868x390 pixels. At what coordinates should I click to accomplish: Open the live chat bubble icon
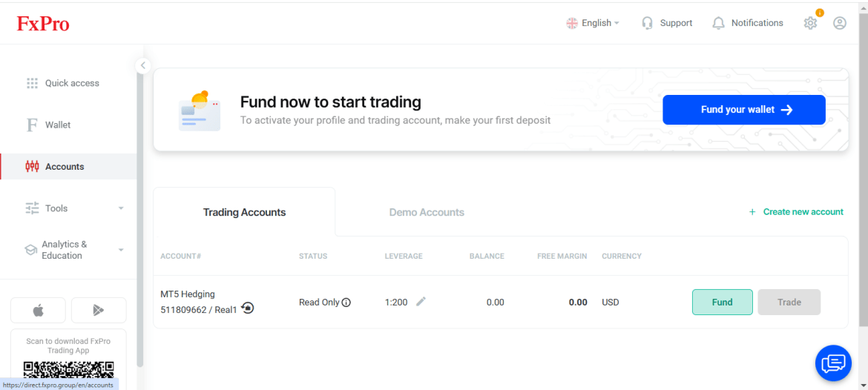pos(833,363)
